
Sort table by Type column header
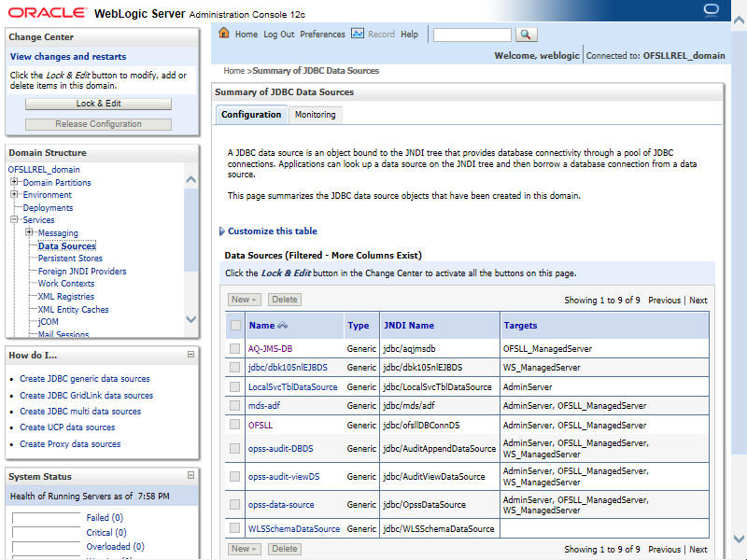coord(359,325)
